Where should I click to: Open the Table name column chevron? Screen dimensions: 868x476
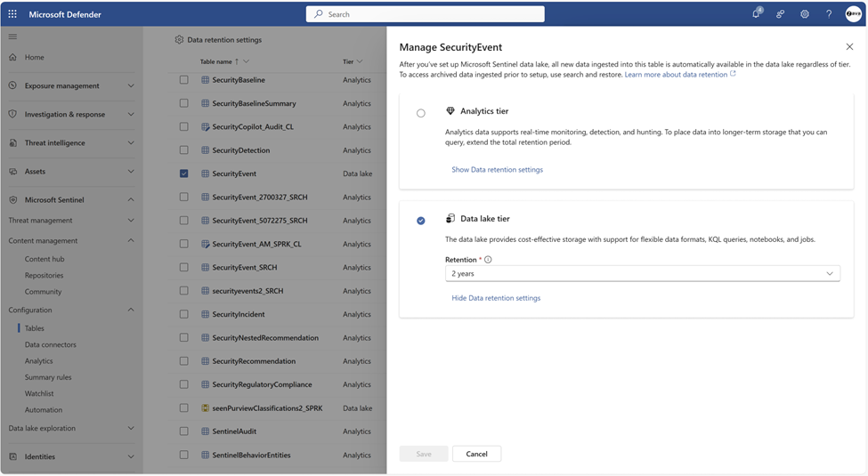tap(247, 61)
